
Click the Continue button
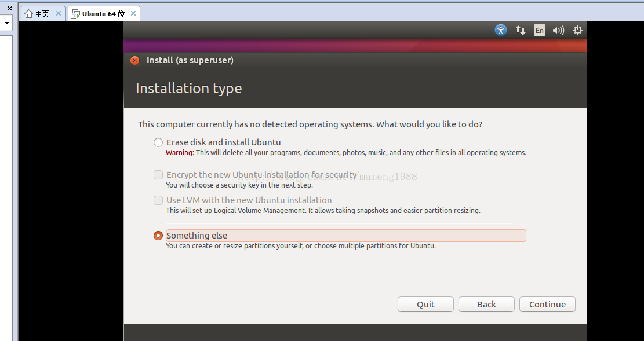click(547, 304)
